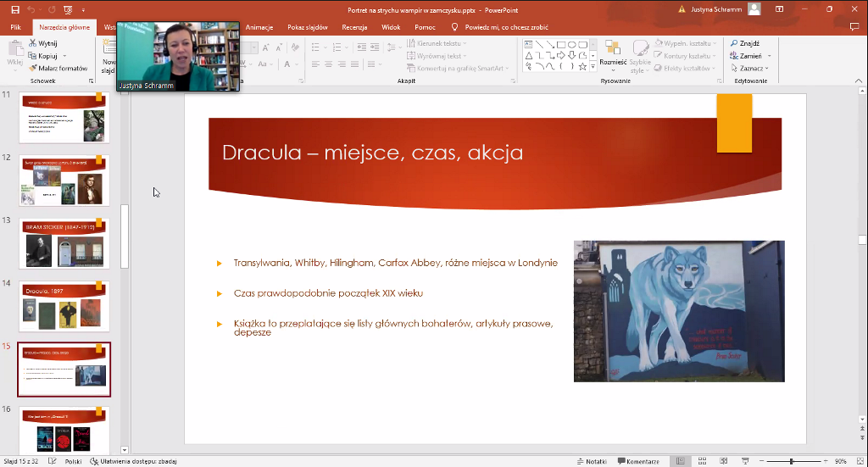This screenshot has width=868, height=467.
Task: Click fit slide to window icon
Action: 859,461
